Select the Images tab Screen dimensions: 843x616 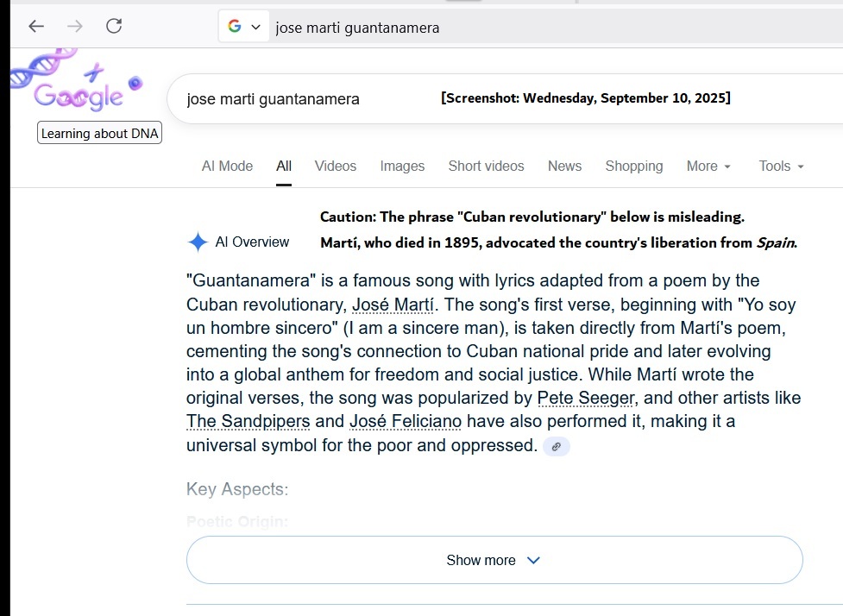click(402, 167)
